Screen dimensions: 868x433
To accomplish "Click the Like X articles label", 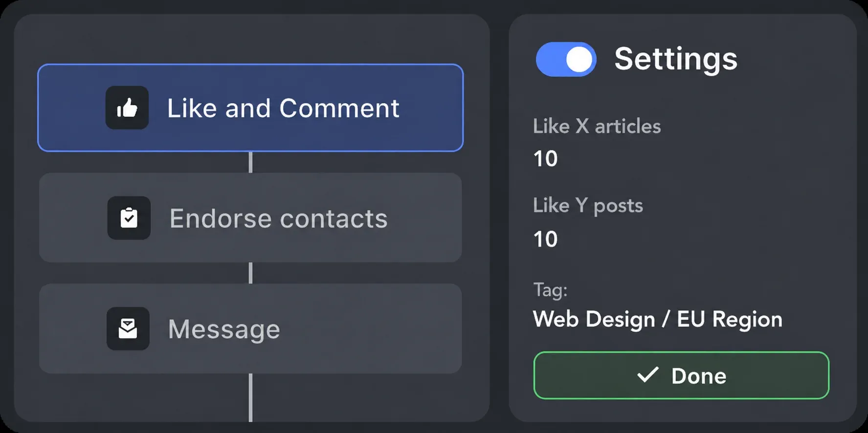I will click(597, 127).
